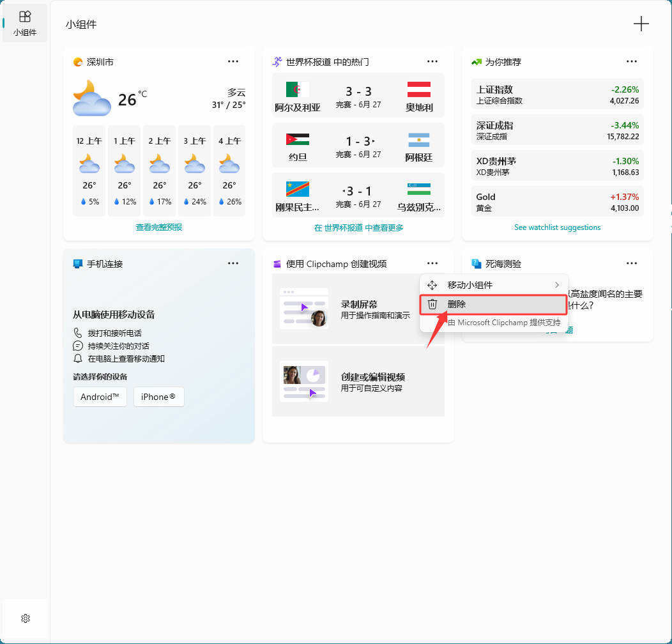
Task: Open widget settings gear
Action: coord(26,618)
